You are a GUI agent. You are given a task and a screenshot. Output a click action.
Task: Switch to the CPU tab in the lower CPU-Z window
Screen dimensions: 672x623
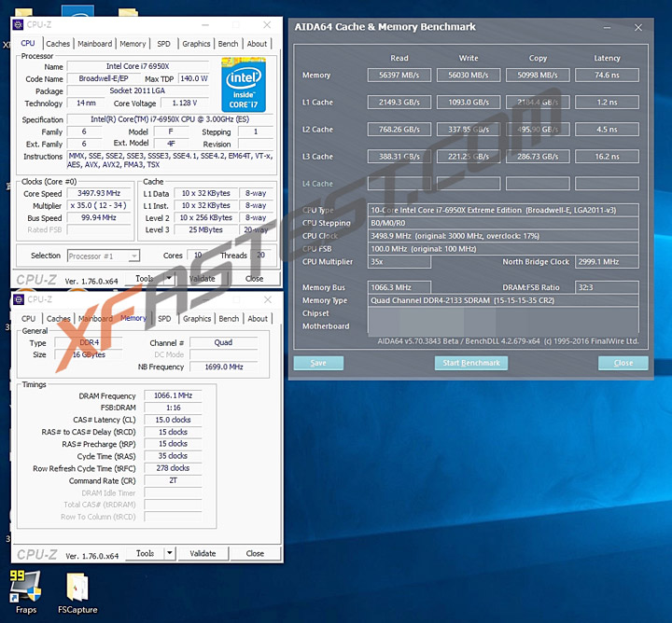pyautogui.click(x=28, y=319)
